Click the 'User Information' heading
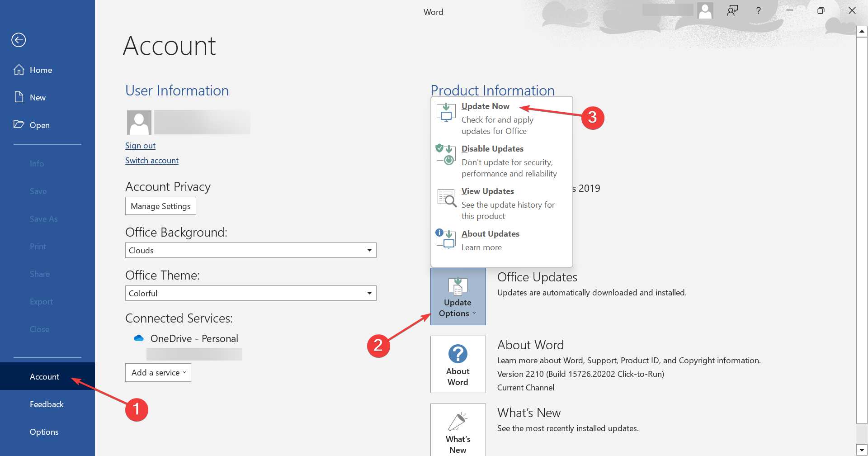Viewport: 868px width, 456px height. [x=177, y=90]
